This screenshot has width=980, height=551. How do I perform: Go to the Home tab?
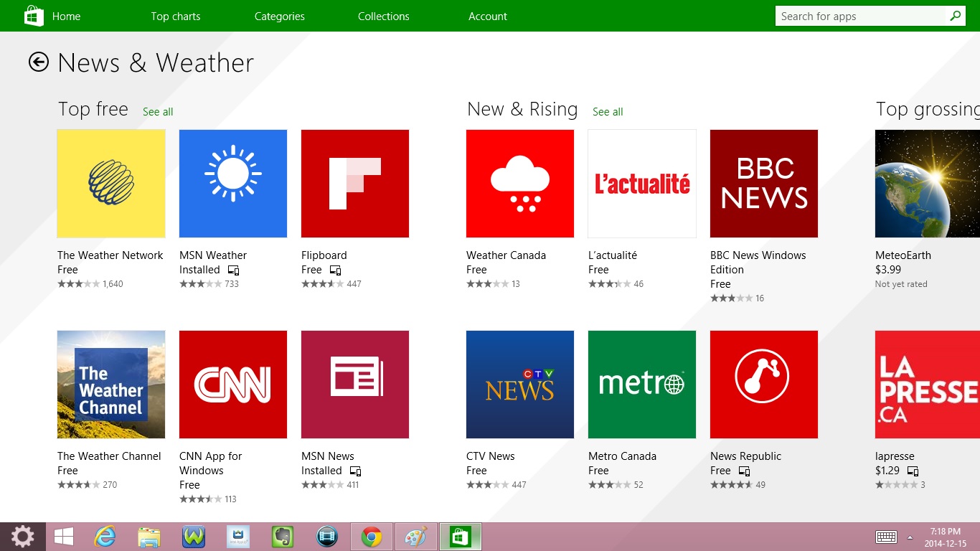[x=66, y=16]
